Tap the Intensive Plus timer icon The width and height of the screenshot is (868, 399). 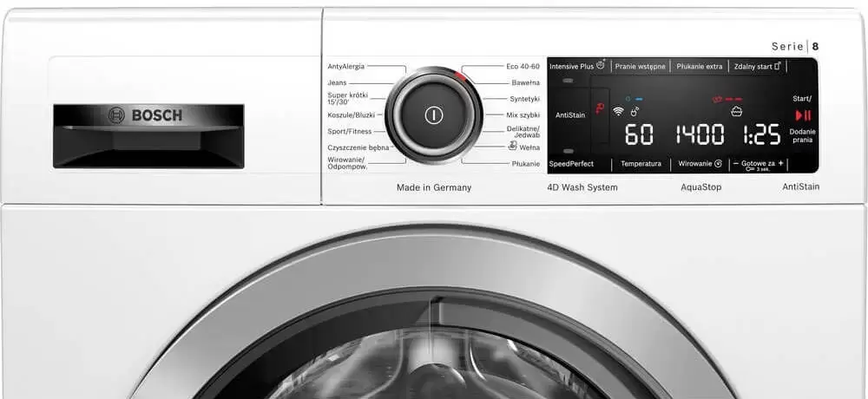600,65
